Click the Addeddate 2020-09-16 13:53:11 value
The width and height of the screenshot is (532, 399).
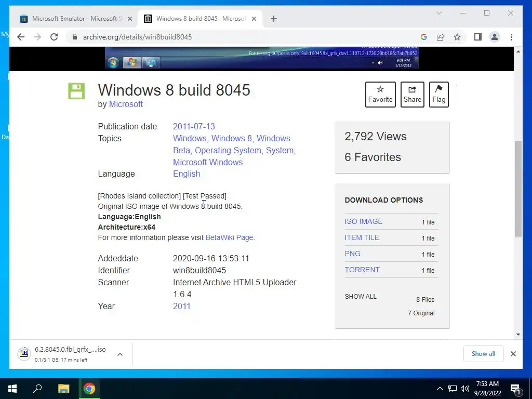(x=211, y=259)
